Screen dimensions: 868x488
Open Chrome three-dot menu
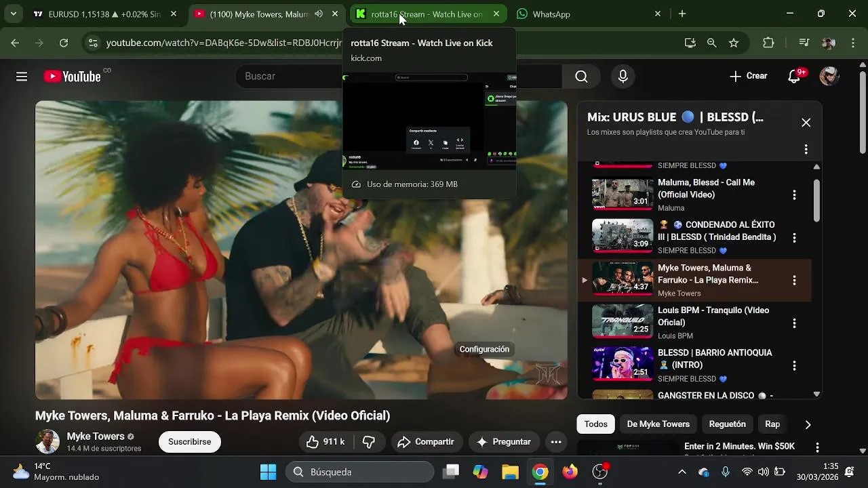coord(853,43)
